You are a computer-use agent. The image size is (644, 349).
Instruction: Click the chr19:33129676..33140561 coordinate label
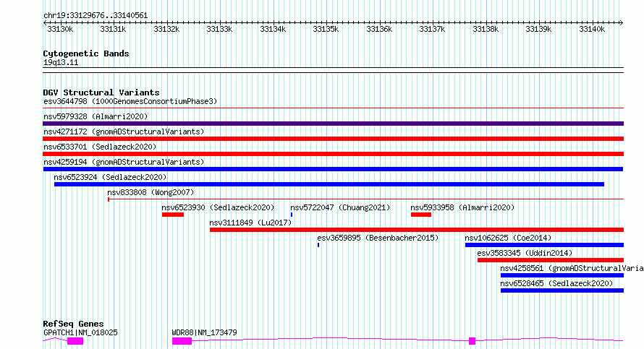point(96,16)
